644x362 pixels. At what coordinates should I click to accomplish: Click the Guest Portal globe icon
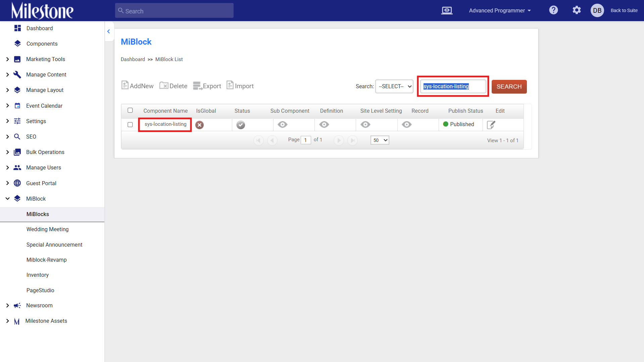point(17,183)
